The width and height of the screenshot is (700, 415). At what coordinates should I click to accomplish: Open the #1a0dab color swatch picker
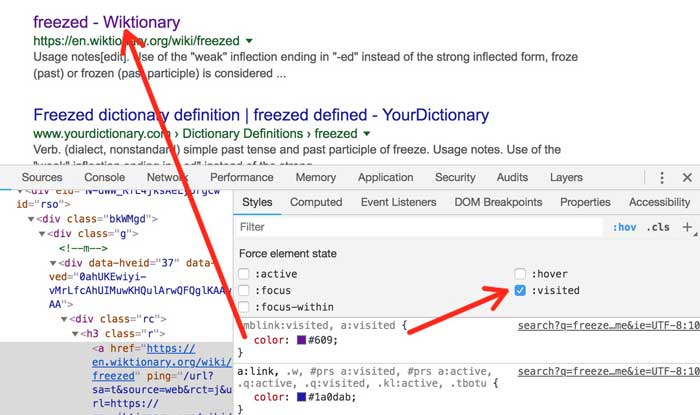click(x=301, y=397)
